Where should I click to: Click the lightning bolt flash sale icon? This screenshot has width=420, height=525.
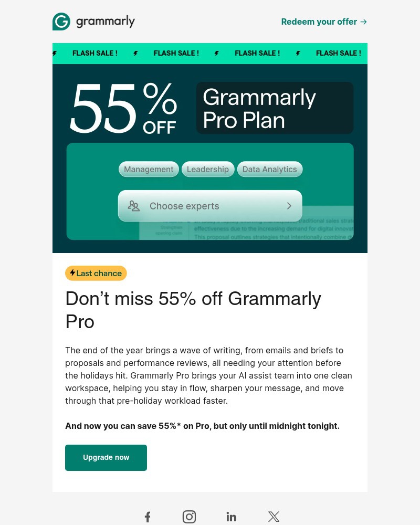135,53
